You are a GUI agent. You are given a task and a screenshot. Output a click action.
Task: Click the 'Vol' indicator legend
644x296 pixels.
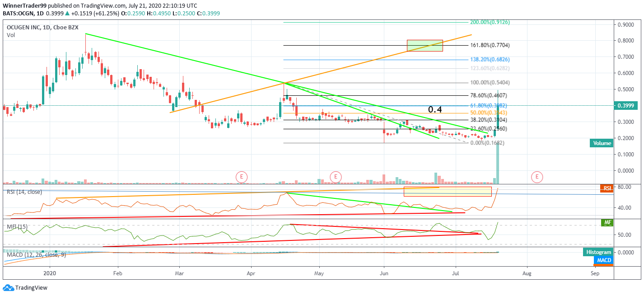[x=11, y=34]
